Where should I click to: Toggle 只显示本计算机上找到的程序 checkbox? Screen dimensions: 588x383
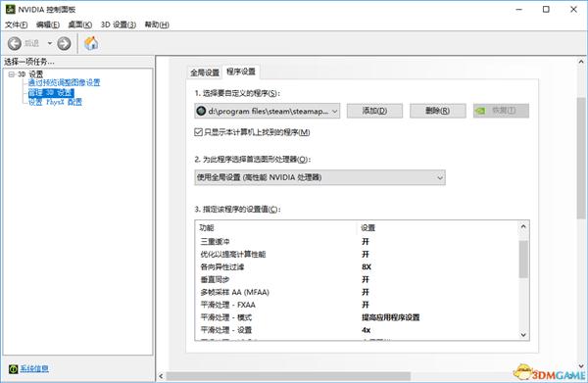[x=198, y=132]
